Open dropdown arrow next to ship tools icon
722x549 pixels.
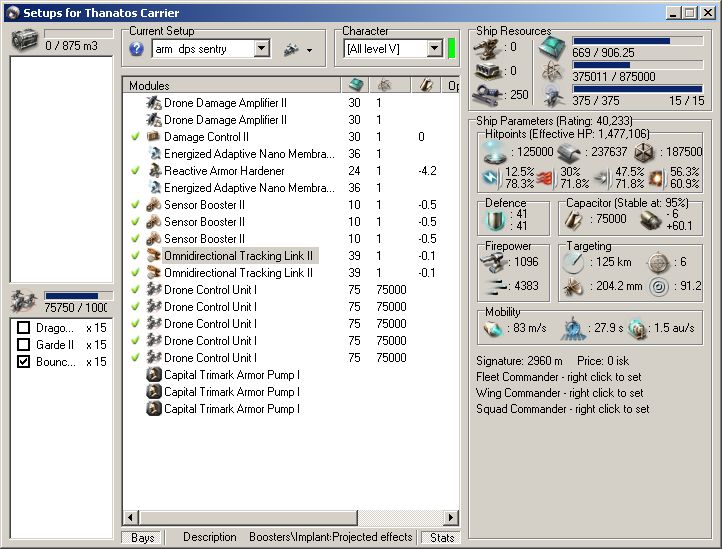click(x=309, y=50)
